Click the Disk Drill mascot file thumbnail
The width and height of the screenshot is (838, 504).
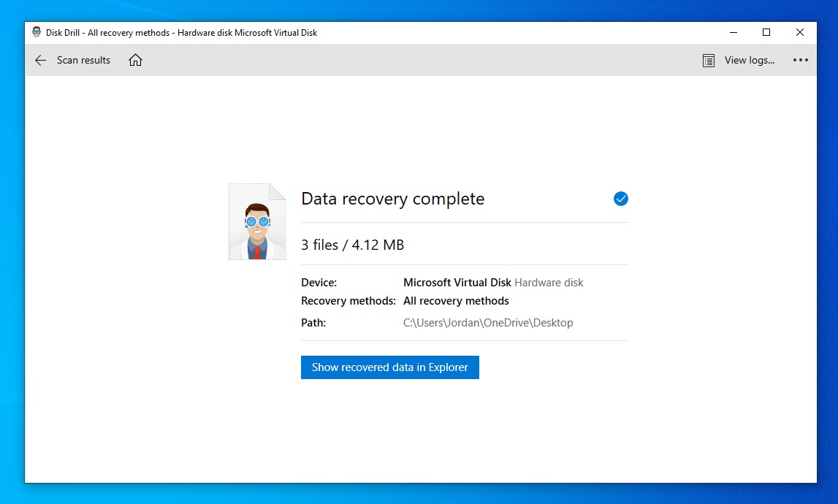(257, 222)
